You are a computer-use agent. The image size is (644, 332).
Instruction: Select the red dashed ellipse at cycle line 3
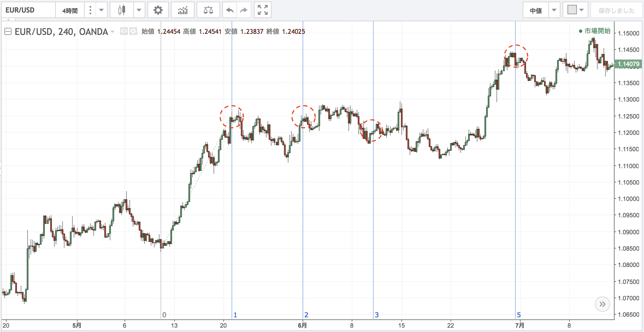371,131
